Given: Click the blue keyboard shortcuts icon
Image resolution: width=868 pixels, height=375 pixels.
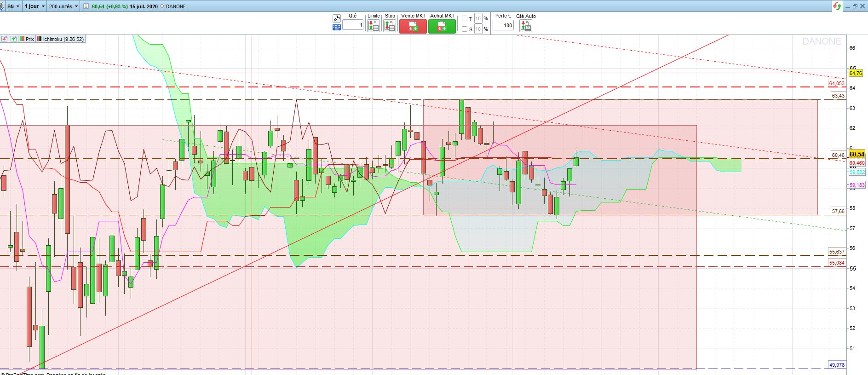Looking at the screenshot, I should coord(336,27).
